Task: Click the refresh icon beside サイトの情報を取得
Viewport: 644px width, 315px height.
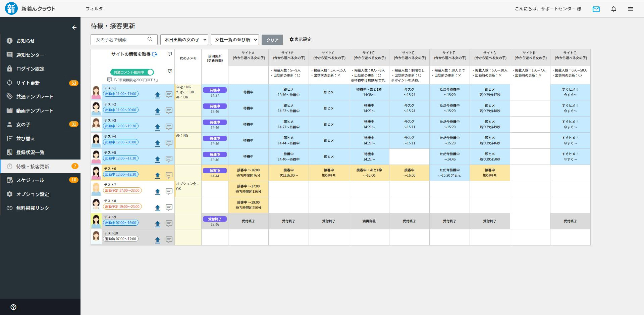Action: [155, 54]
